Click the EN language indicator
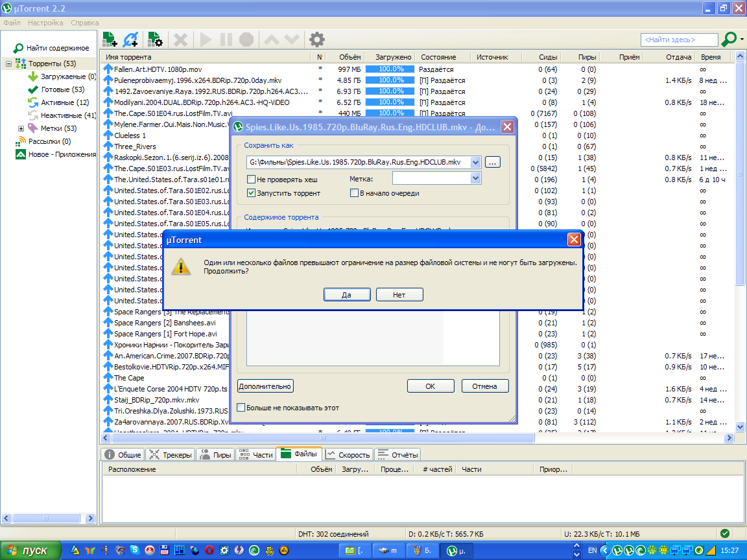The image size is (747, 560). [592, 550]
